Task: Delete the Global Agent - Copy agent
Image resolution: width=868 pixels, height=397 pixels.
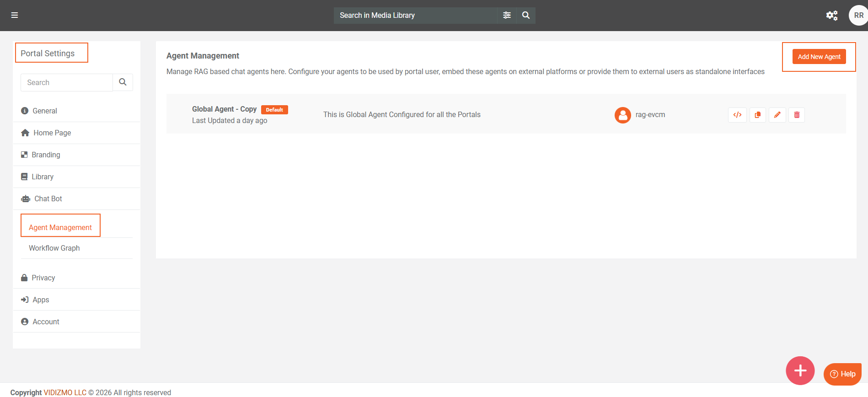Action: pyautogui.click(x=797, y=115)
